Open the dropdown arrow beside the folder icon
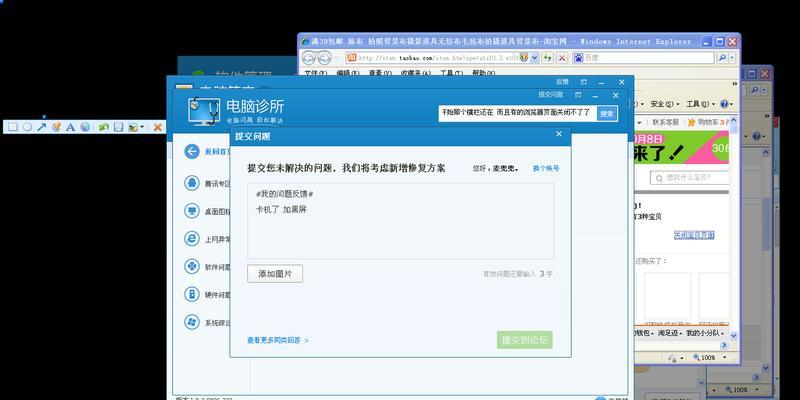 tap(142, 127)
